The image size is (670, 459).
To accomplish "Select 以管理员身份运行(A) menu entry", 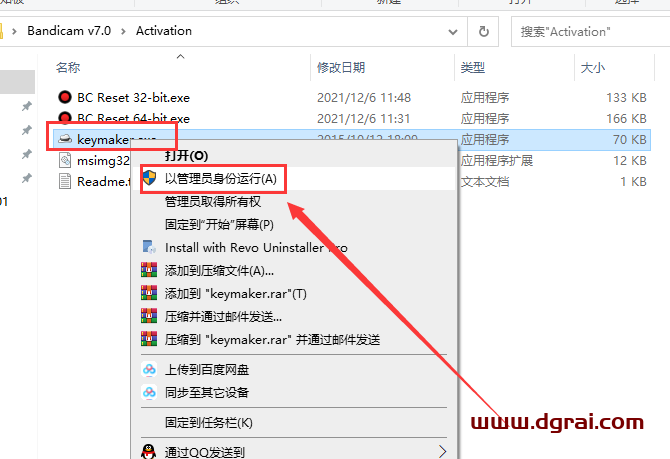I will tap(221, 179).
